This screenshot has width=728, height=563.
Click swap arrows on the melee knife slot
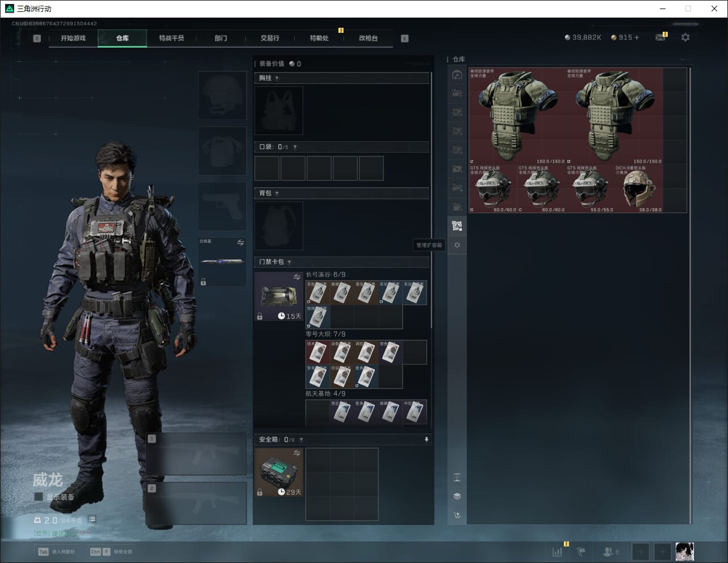(240, 243)
